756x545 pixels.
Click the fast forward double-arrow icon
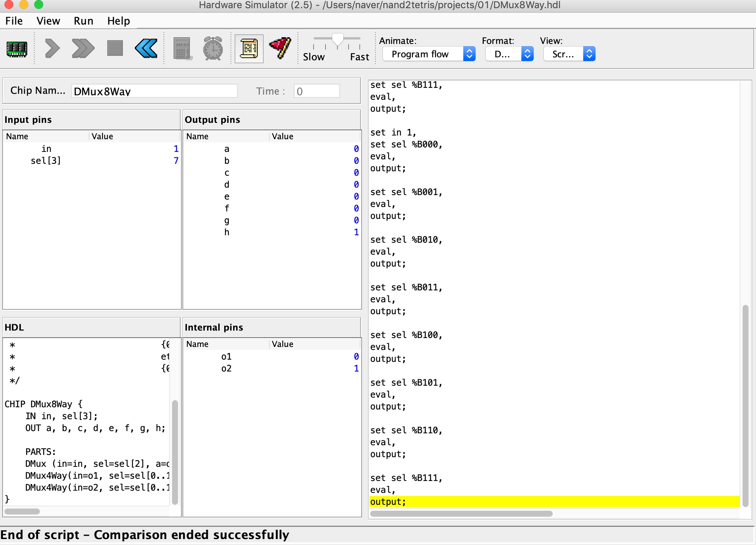[83, 48]
